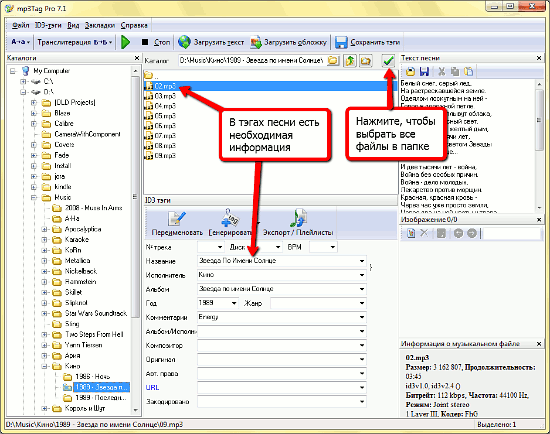Click the open folder icon before the checkmark
Screen dimensions: 550x434
pos(365,61)
